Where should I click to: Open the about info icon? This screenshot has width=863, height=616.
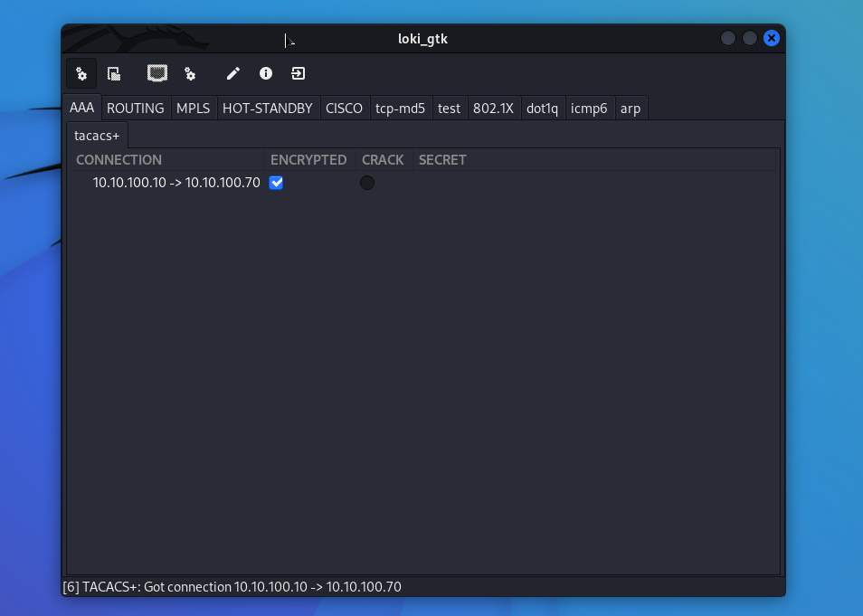click(266, 74)
